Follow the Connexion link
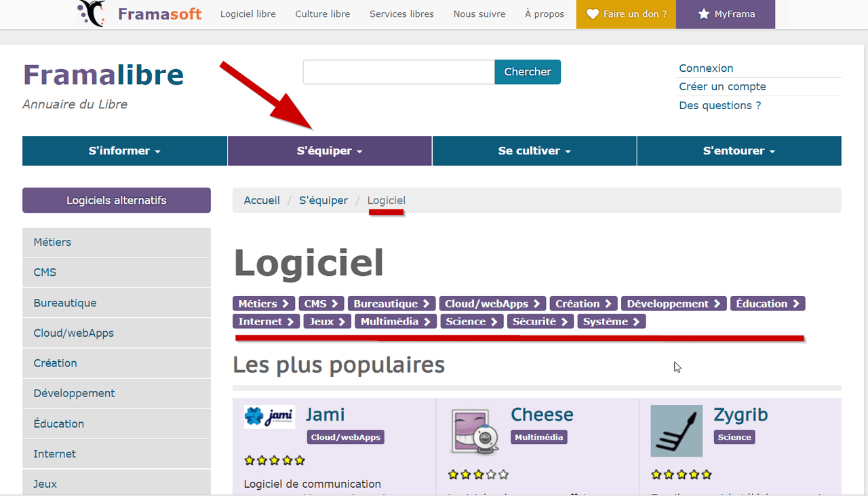Image resolution: width=868 pixels, height=496 pixels. 706,68
